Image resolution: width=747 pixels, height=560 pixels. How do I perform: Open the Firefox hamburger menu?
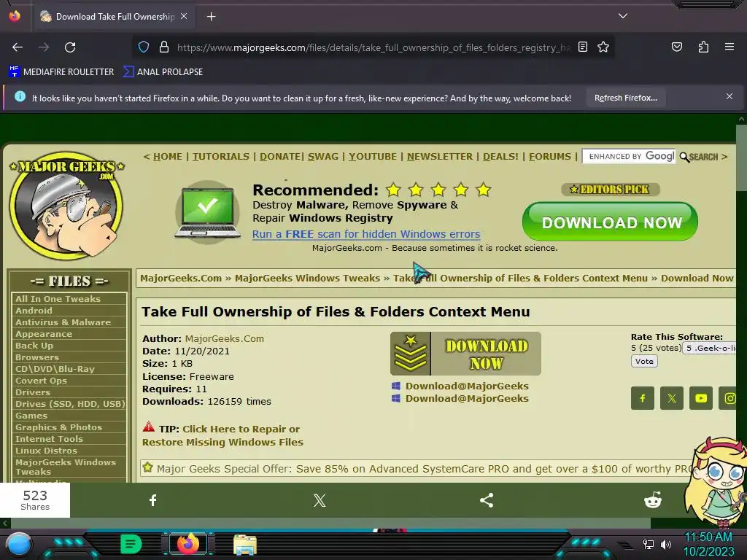(729, 47)
